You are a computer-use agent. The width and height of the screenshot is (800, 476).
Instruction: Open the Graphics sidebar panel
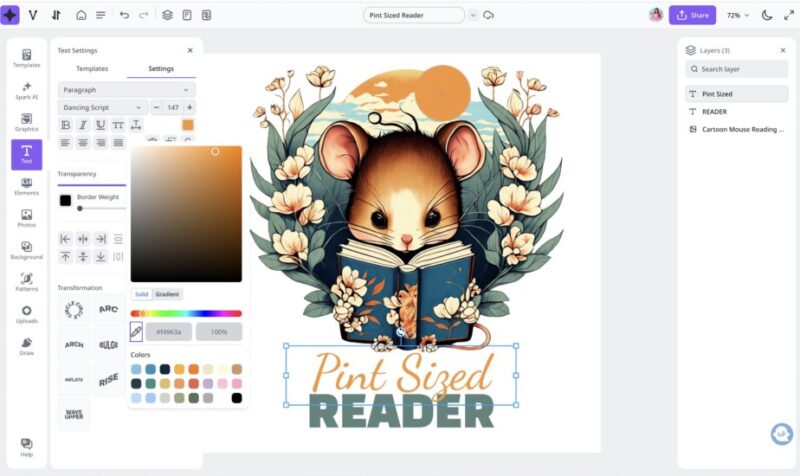click(x=27, y=122)
